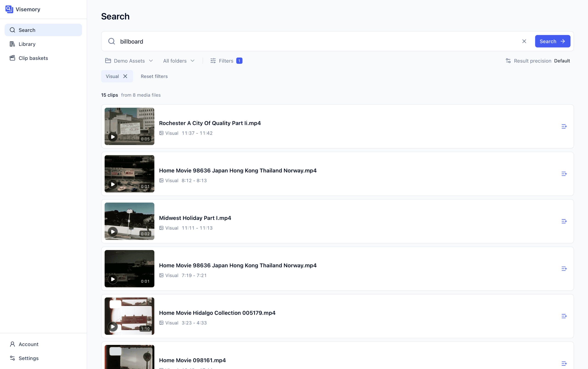Open the Library section
The width and height of the screenshot is (588, 369).
[43, 44]
